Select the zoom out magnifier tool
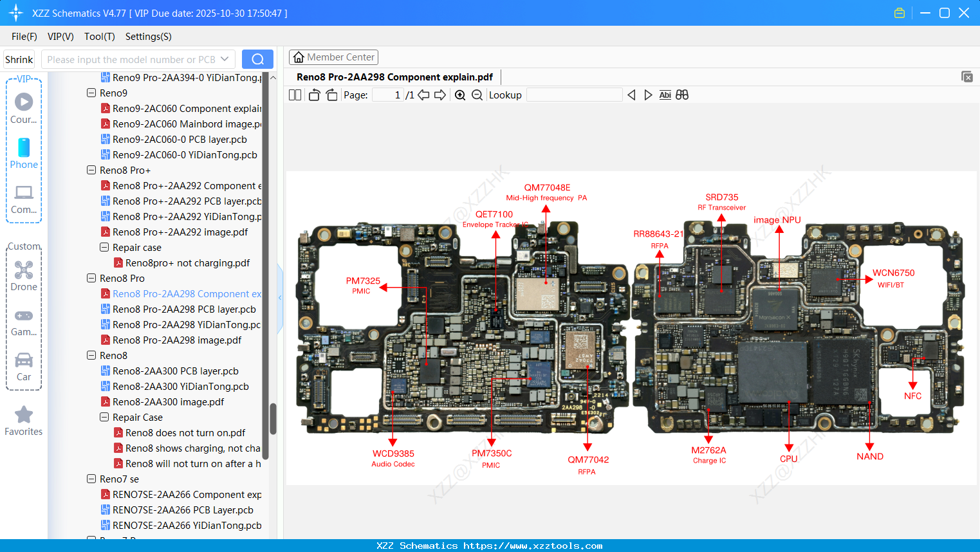 coord(477,95)
